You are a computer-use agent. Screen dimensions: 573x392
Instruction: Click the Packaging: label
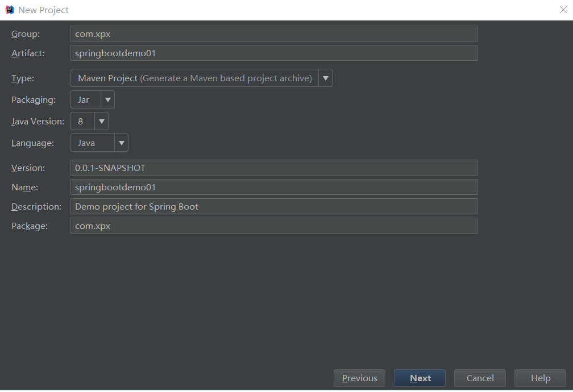coord(34,100)
